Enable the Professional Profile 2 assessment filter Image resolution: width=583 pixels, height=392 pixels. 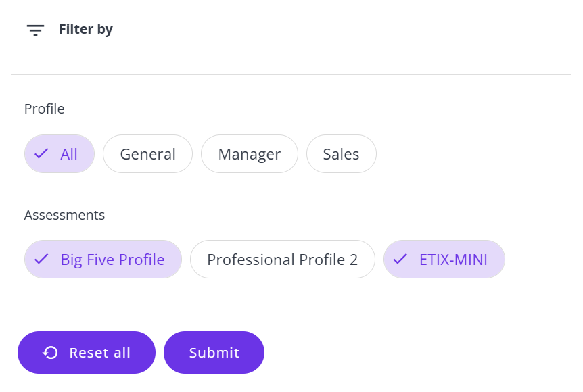pos(283,260)
